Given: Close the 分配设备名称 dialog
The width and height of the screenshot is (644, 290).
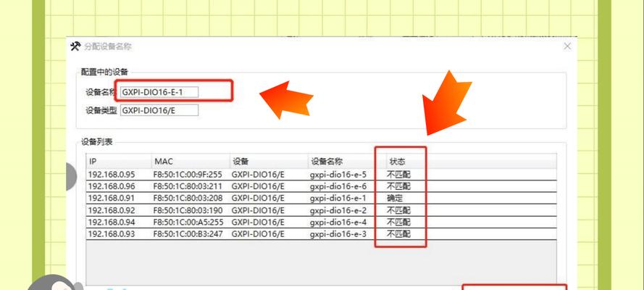Looking at the screenshot, I should pyautogui.click(x=567, y=46).
